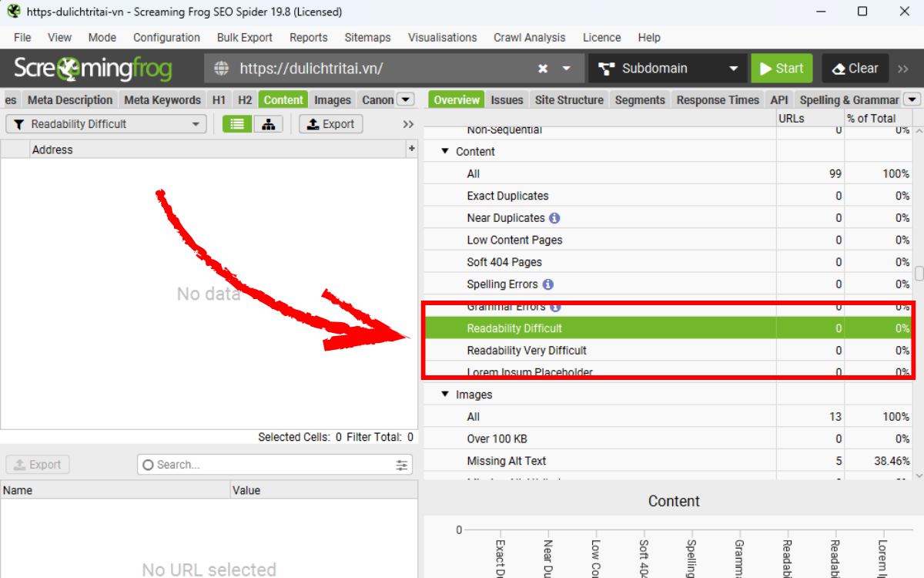Open the Subdomain mode dropdown
Screen dimensions: 924x578
[667, 69]
